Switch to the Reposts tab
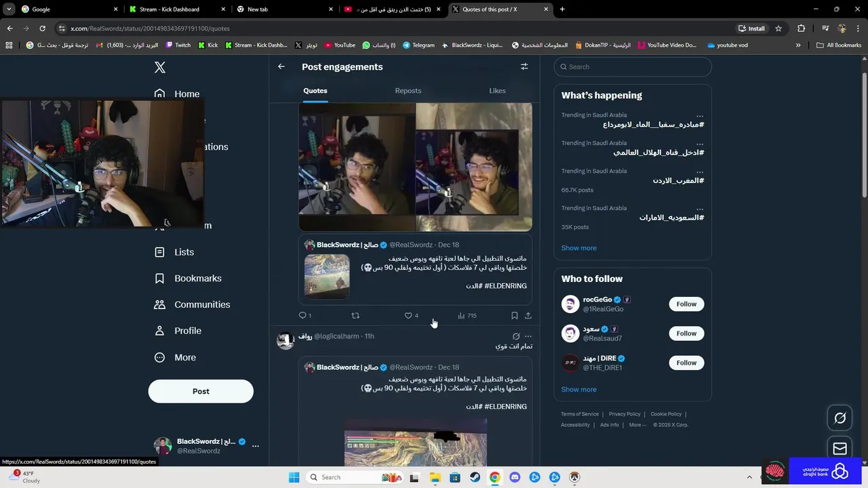 (408, 91)
